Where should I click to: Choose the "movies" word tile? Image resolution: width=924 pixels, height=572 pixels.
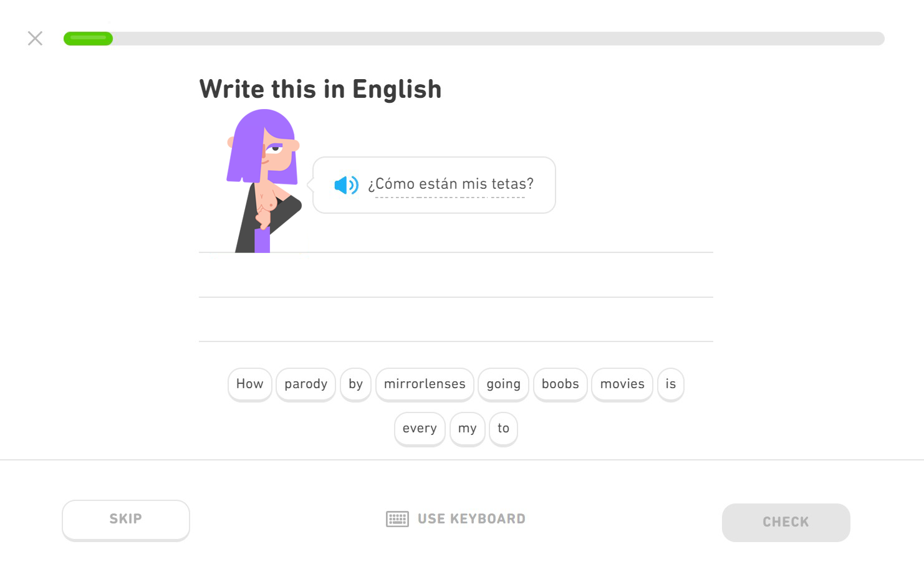pyautogui.click(x=622, y=384)
